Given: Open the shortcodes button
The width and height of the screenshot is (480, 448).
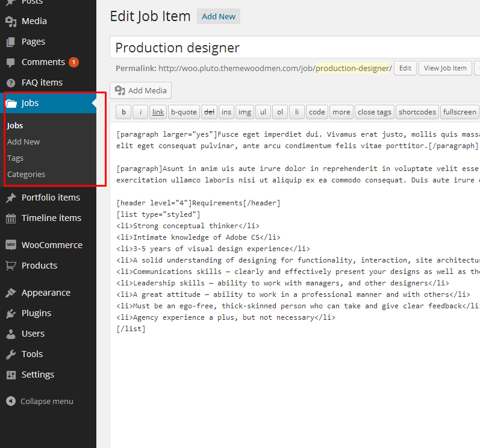Looking at the screenshot, I should (x=417, y=113).
